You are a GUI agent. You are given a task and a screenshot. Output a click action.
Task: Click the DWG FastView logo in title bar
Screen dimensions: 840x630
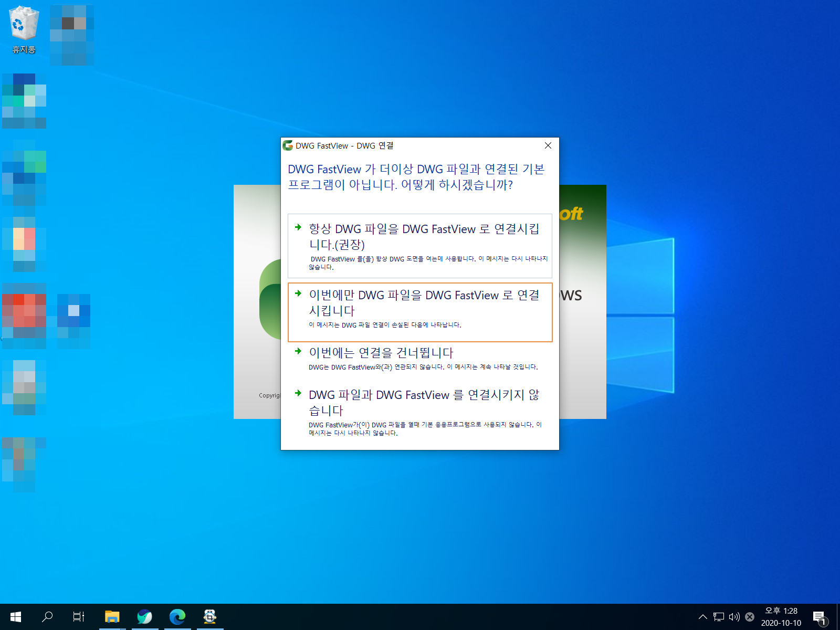point(288,145)
